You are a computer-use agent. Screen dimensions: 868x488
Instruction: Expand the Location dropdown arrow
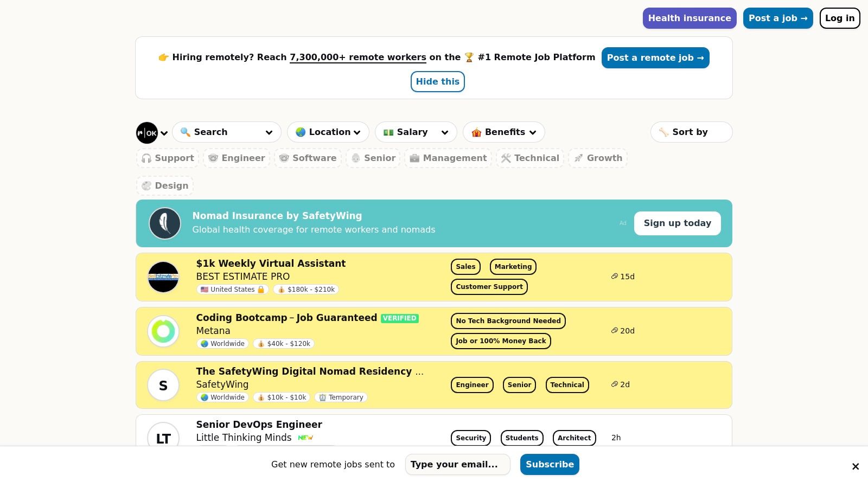358,132
